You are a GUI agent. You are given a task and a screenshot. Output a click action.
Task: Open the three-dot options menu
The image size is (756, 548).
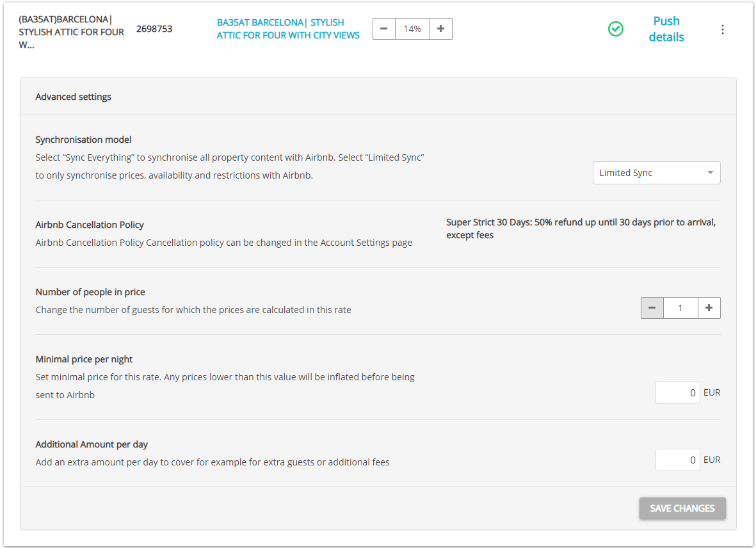point(722,29)
